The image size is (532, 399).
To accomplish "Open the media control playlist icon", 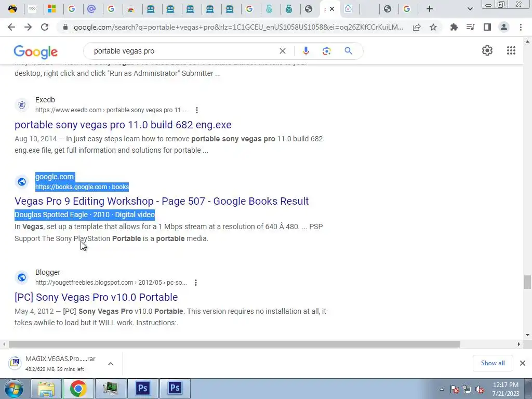I will tap(470, 27).
